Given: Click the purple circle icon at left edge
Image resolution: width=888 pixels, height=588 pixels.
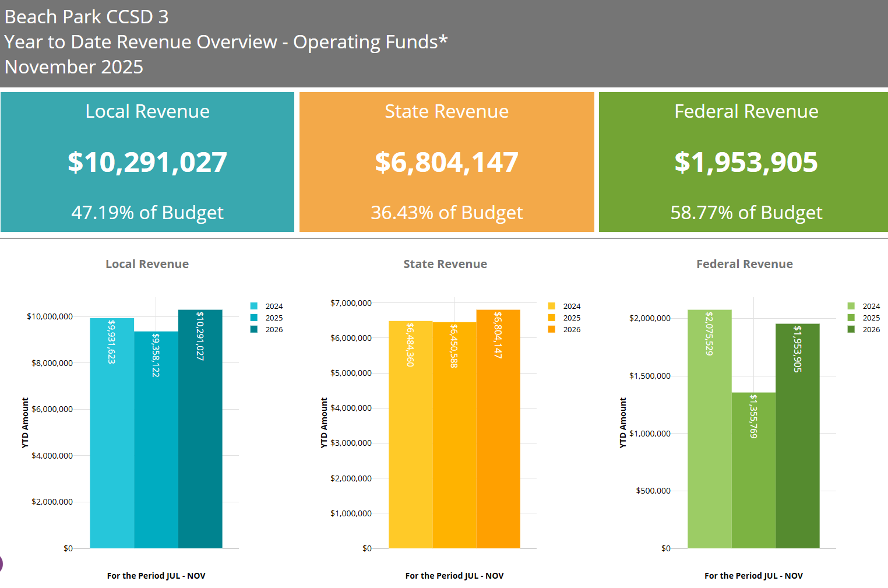Looking at the screenshot, I should pos(1,564).
